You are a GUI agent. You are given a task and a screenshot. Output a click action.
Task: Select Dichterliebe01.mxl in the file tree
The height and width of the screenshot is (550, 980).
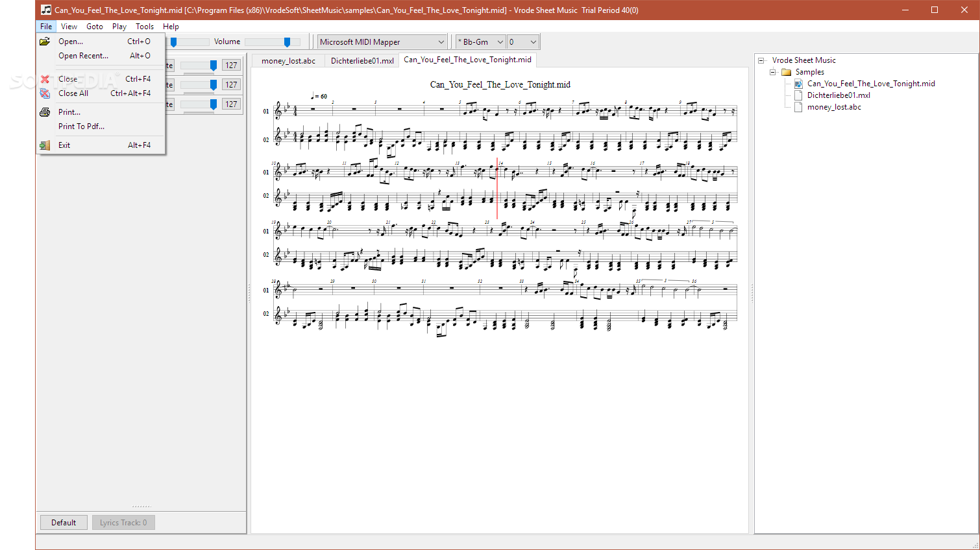[839, 95]
